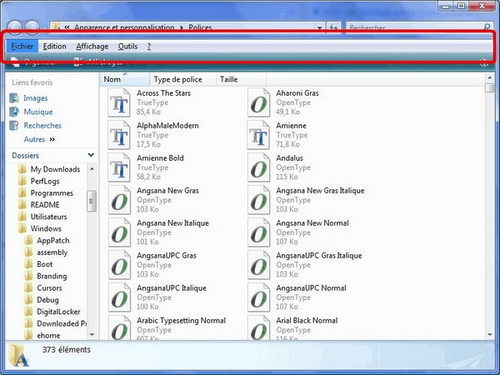Image resolution: width=500 pixels, height=375 pixels.
Task: Select AngsanaUPC Italique font icon
Action: click(x=119, y=297)
